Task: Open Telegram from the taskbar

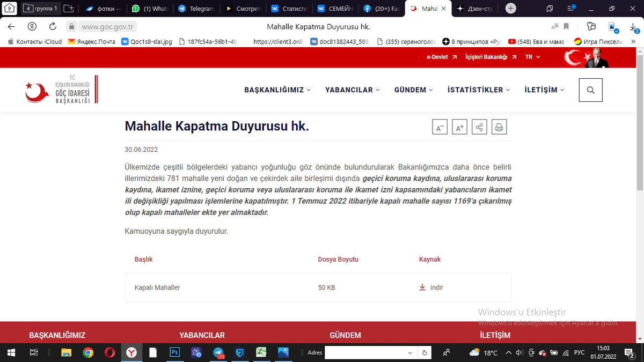Action: (218, 352)
